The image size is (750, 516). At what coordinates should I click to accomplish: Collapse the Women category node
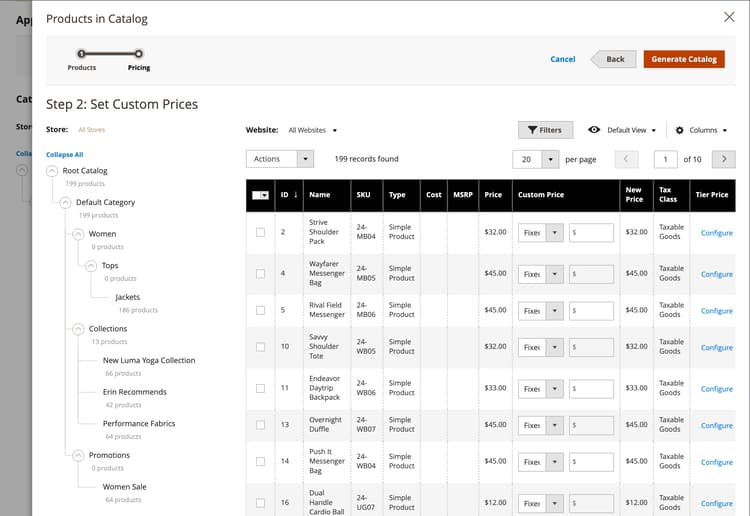(x=78, y=234)
